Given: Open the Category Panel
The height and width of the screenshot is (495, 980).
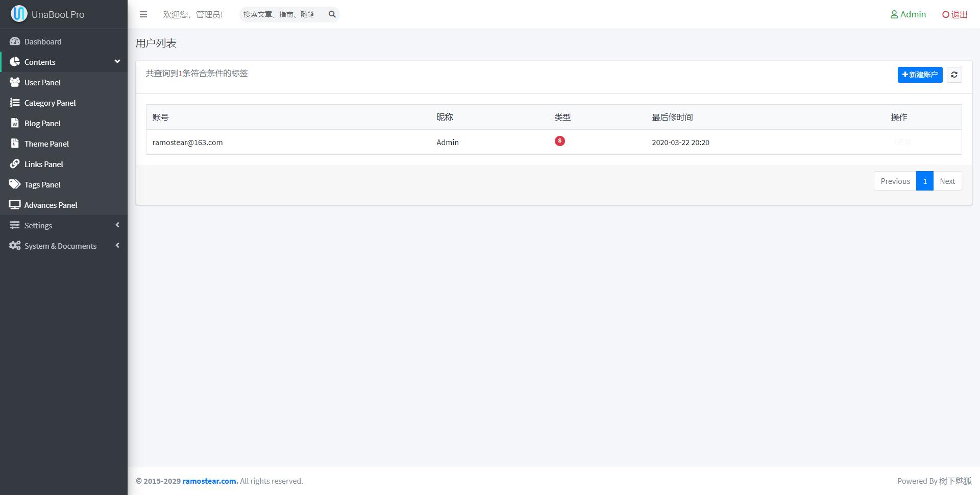Looking at the screenshot, I should (49, 103).
